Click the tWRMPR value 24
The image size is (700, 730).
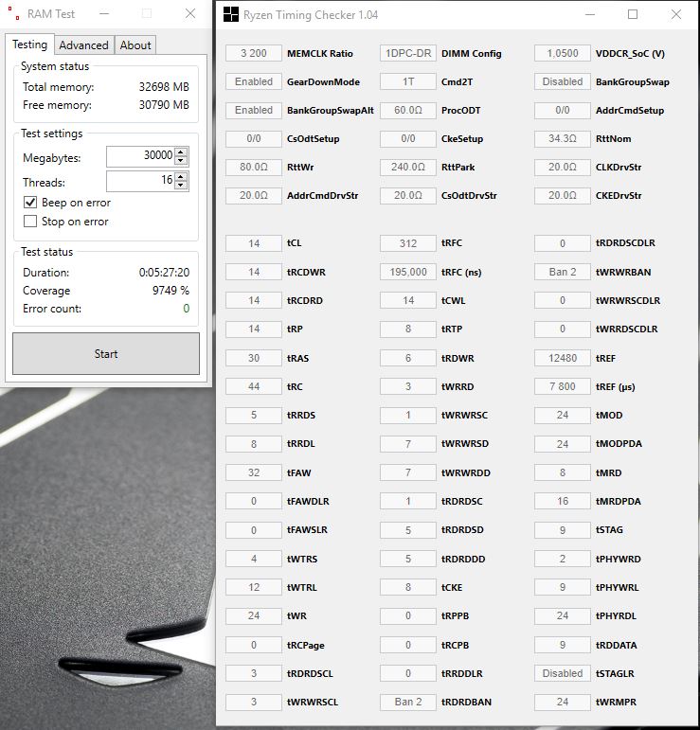tap(563, 702)
